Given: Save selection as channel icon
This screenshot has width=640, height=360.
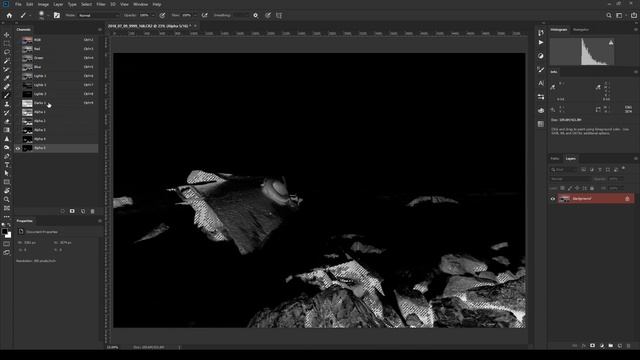Looking at the screenshot, I should 72,211.
